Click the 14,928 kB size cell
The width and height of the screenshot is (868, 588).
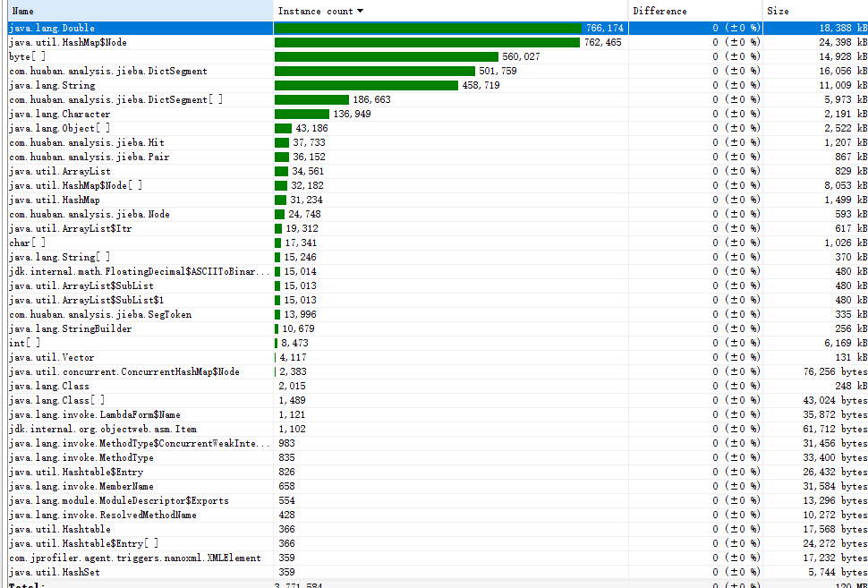click(x=815, y=57)
